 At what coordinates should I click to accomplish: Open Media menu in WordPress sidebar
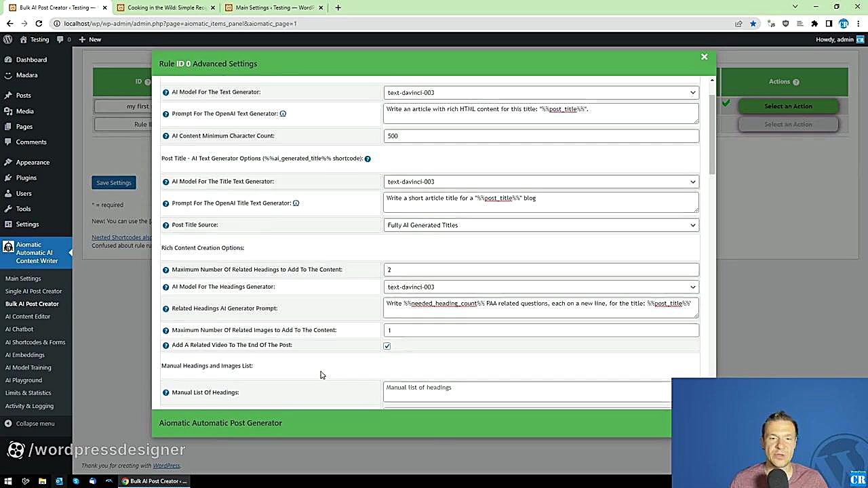(24, 111)
